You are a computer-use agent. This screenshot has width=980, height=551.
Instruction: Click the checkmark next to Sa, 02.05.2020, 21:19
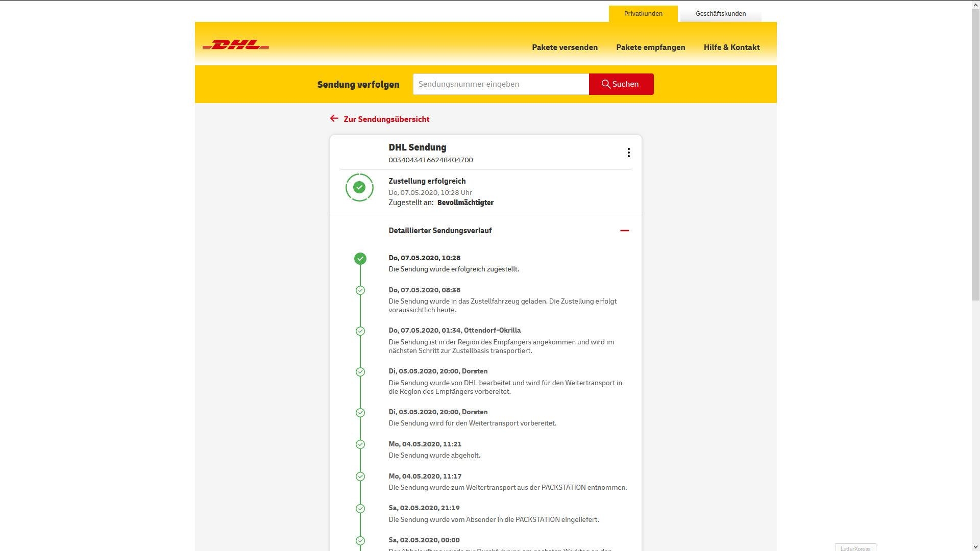tap(361, 508)
